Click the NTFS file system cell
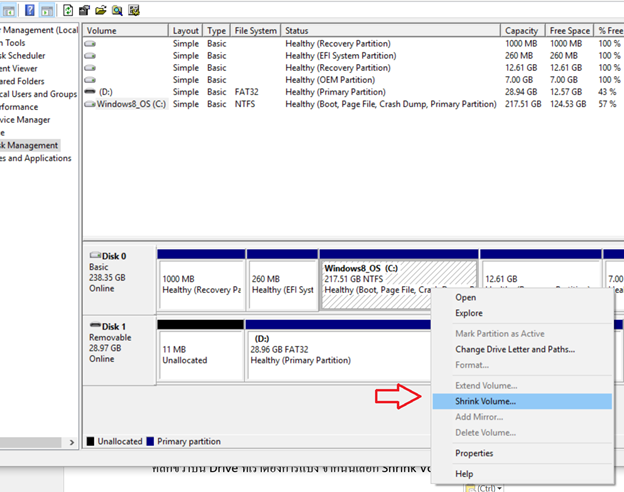 tap(245, 104)
